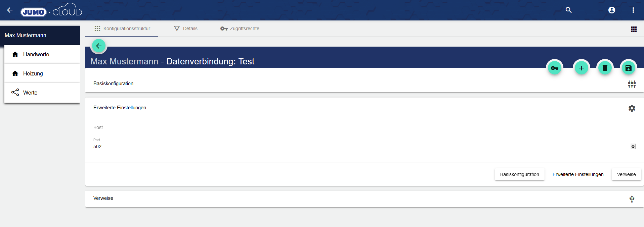
Task: Select Heizung in the sidebar
Action: click(x=33, y=73)
